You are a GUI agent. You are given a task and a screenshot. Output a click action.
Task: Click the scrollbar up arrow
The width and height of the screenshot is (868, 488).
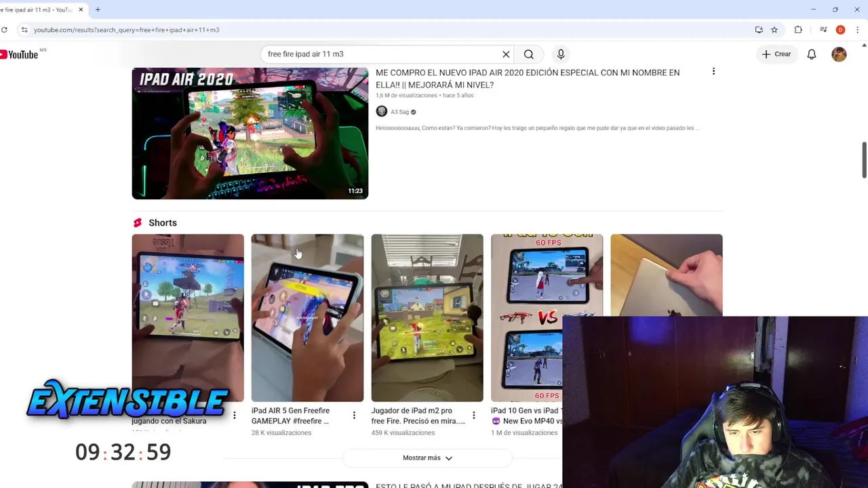point(865,45)
